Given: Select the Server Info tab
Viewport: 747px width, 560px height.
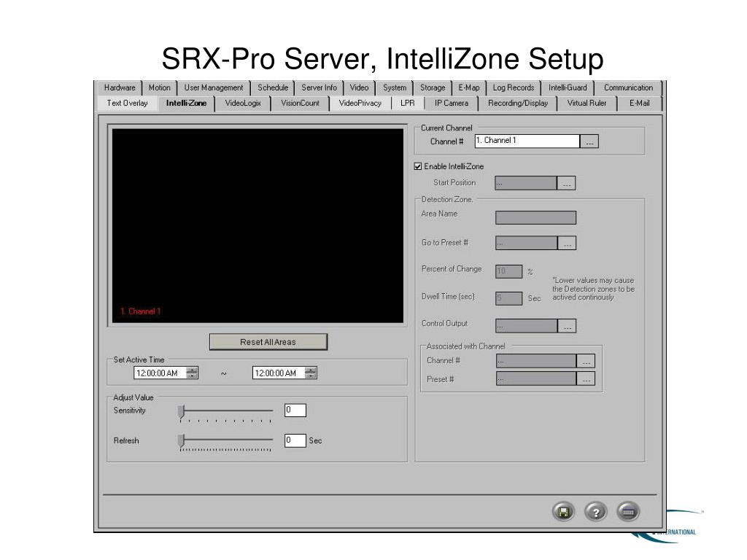Looking at the screenshot, I should [x=319, y=87].
